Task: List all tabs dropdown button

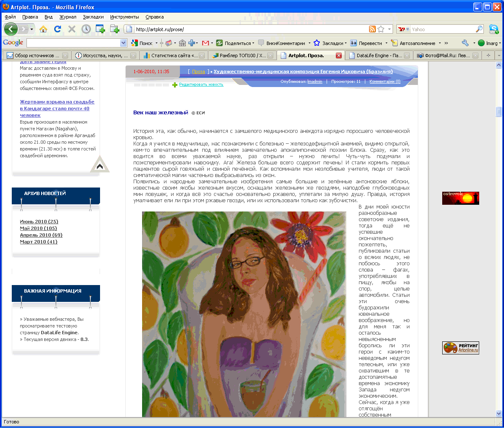Action: (x=499, y=55)
